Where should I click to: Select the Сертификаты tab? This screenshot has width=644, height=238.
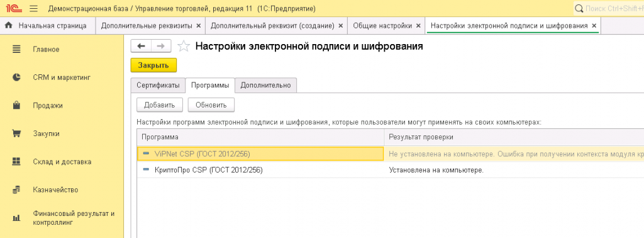[158, 85]
